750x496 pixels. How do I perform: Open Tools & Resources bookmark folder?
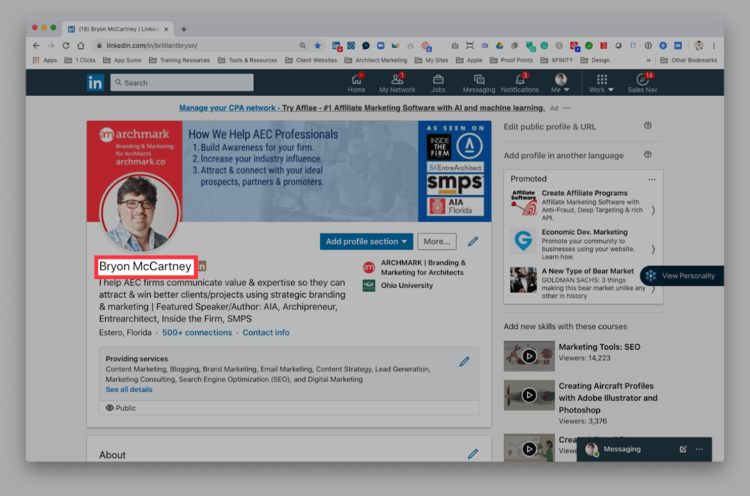[247, 60]
